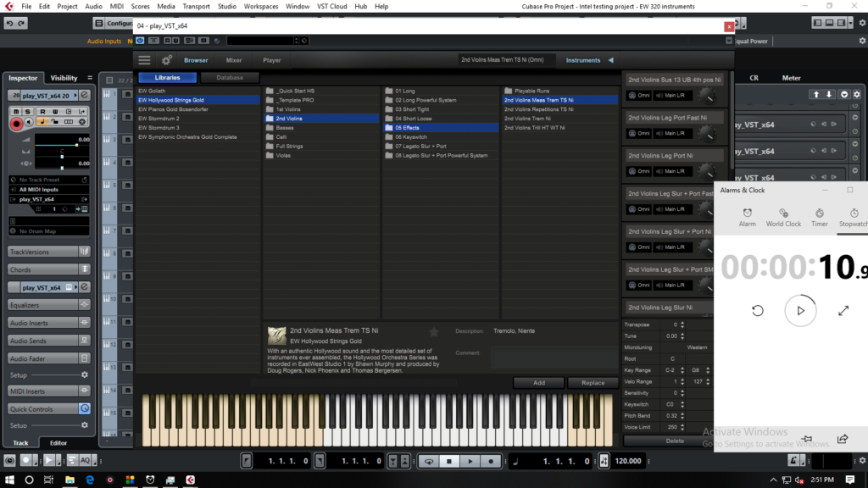
Task: Select EW Stormdrum 3 library
Action: pyautogui.click(x=198, y=128)
